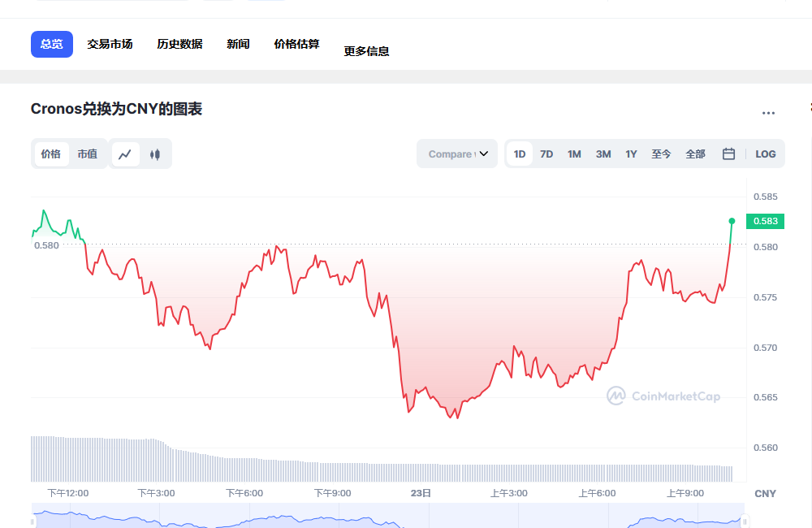The image size is (812, 528).
Task: Open the 交易市场 tab
Action: (110, 44)
